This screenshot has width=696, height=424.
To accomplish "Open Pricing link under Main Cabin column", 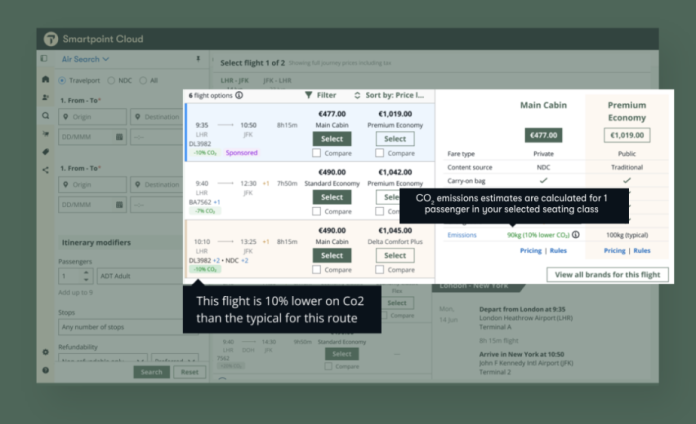I will tap(531, 250).
